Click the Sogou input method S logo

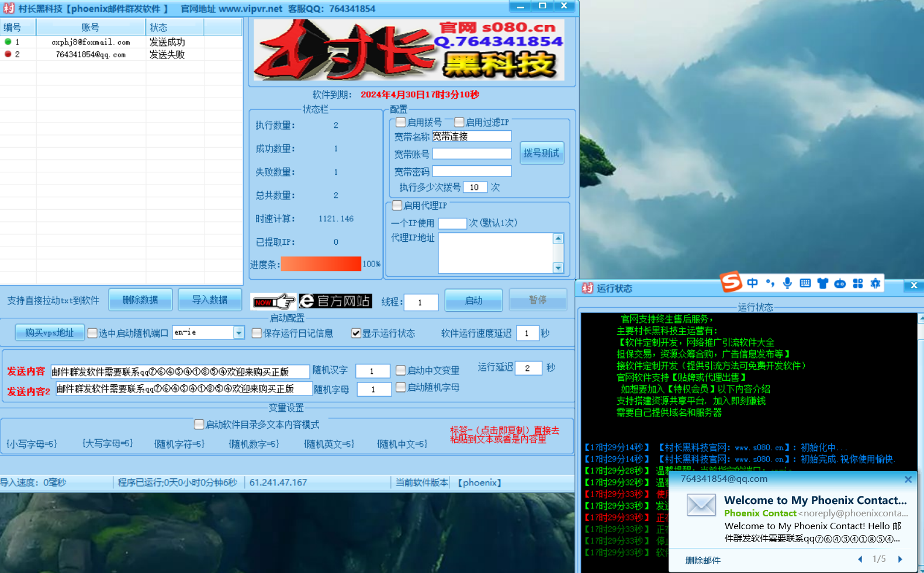coord(731,282)
